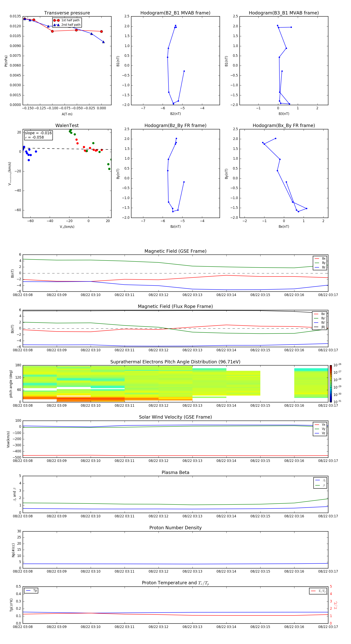Image resolution: width=351 pixels, height=644 pixels.
Task: Click "08/22 03:17" under Proton Temperature plot
Action: [328, 627]
